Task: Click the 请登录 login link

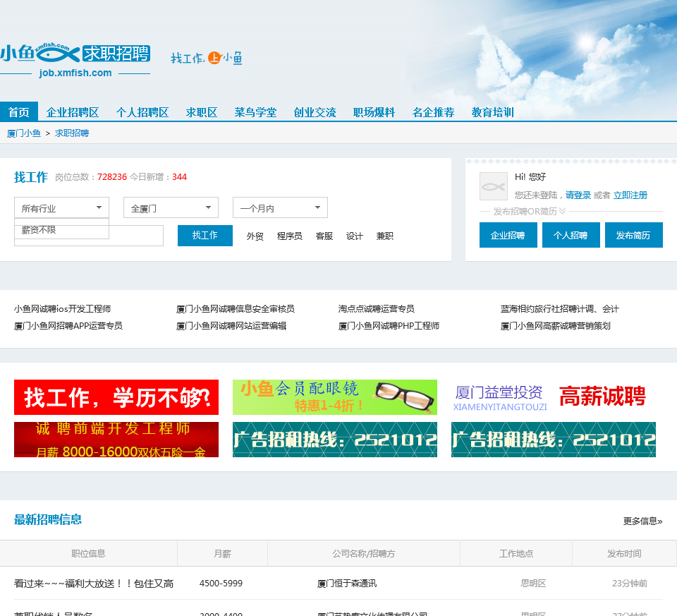Action: click(577, 195)
